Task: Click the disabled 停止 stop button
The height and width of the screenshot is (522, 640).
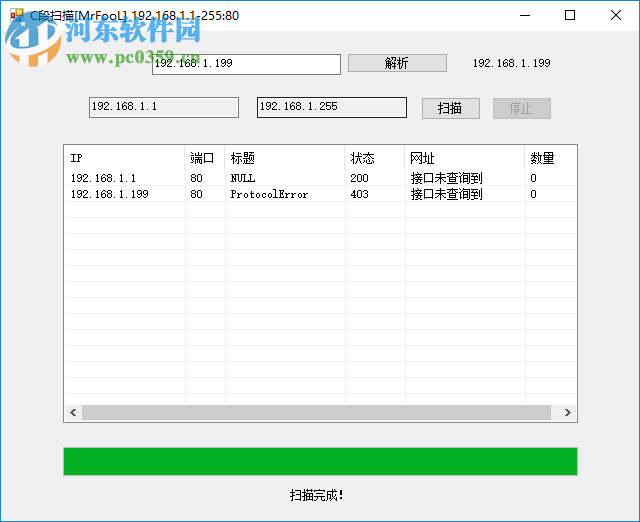Action: (522, 108)
